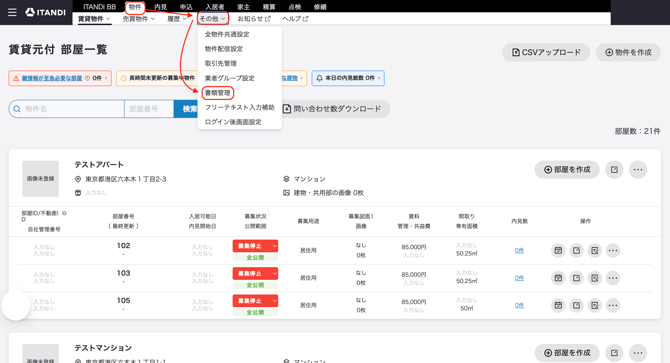Switch to 内見 top tab
This screenshot has height=363, width=670.
(161, 7)
